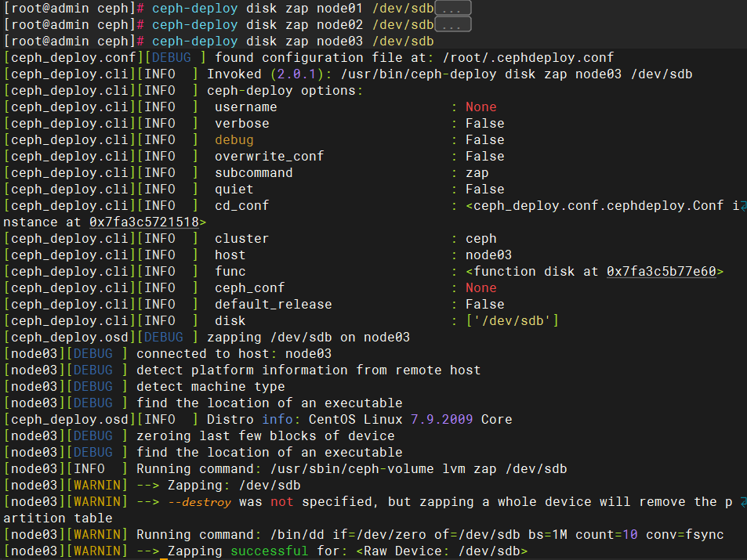This screenshot has width=747, height=560.
Task: Click 'zeroing last few blocks of device' line
Action: pos(266,435)
